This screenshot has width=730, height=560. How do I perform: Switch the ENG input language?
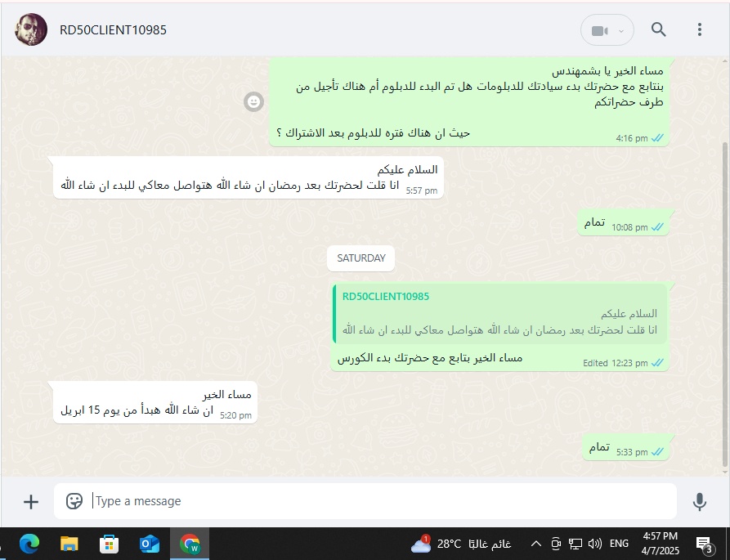coord(619,544)
